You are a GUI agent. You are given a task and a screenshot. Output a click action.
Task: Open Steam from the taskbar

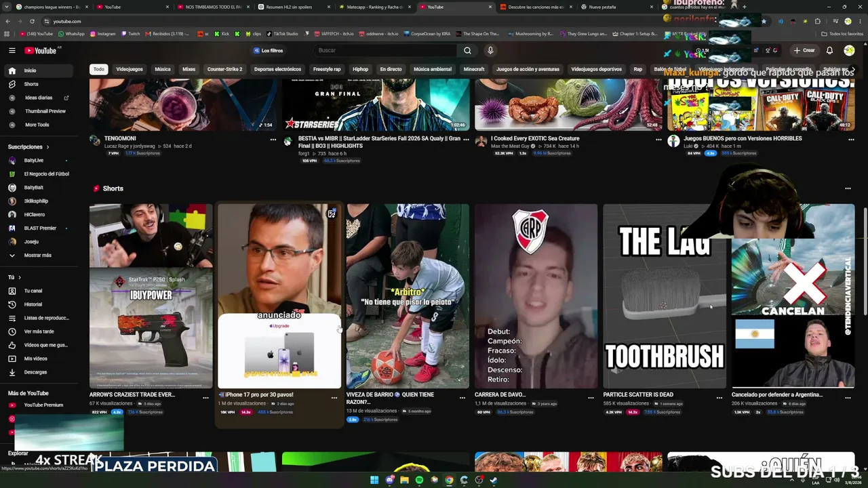pyautogui.click(x=494, y=481)
